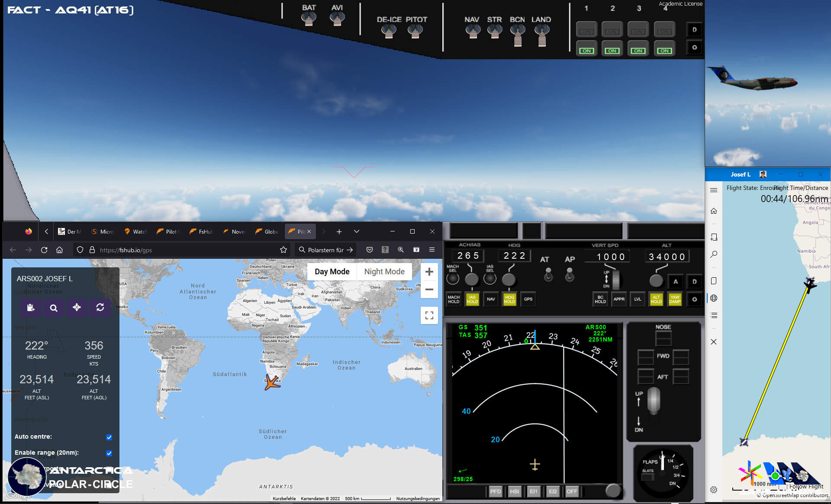Click the A button beside altitude knob
This screenshot has width=831, height=504.
click(x=676, y=282)
